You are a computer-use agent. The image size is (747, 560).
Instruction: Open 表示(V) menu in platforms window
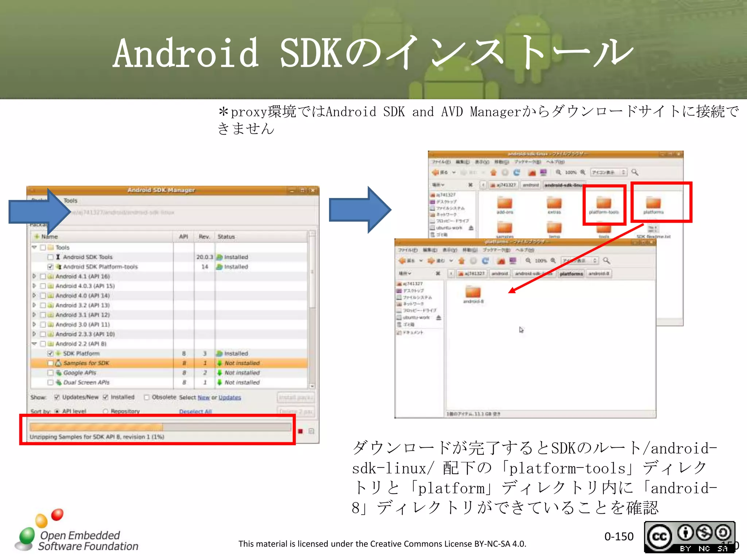(450, 250)
